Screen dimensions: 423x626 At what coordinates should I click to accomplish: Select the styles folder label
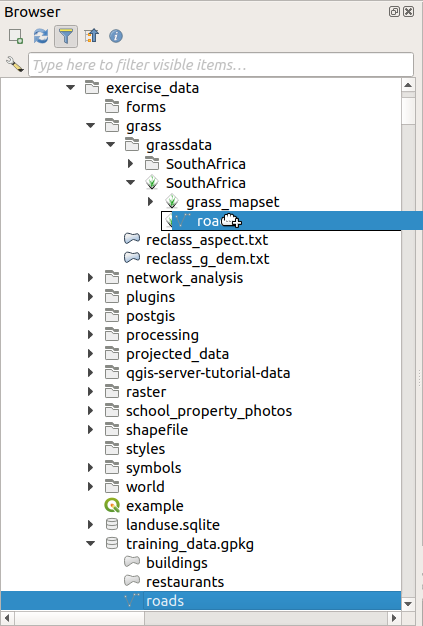145,449
